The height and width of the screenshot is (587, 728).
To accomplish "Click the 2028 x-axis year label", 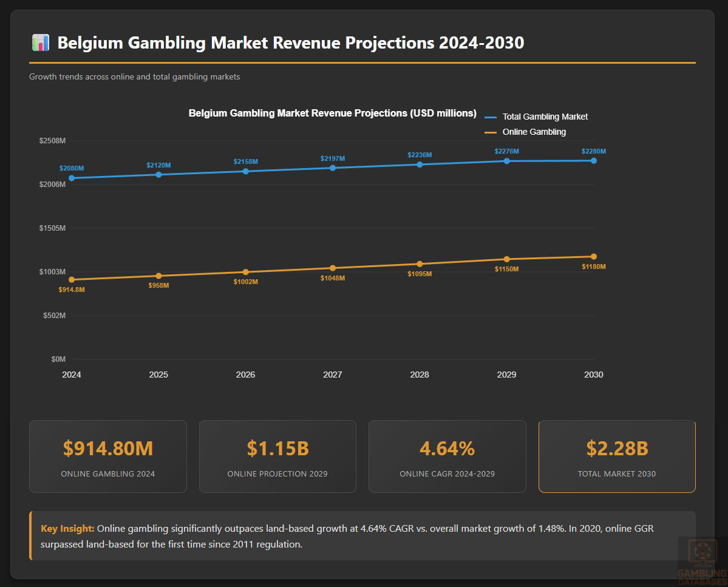I will 420,375.
